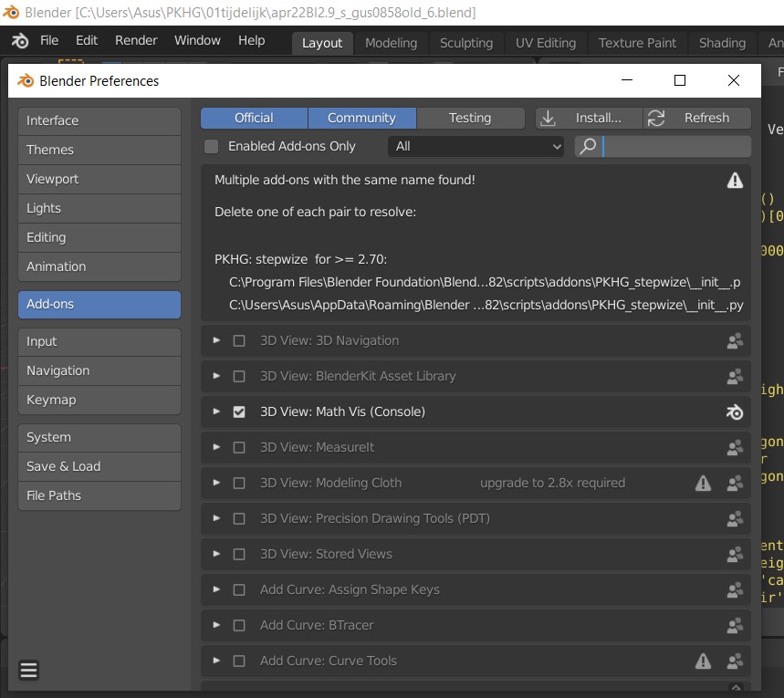
Task: Open the Interface preferences section
Action: point(99,120)
